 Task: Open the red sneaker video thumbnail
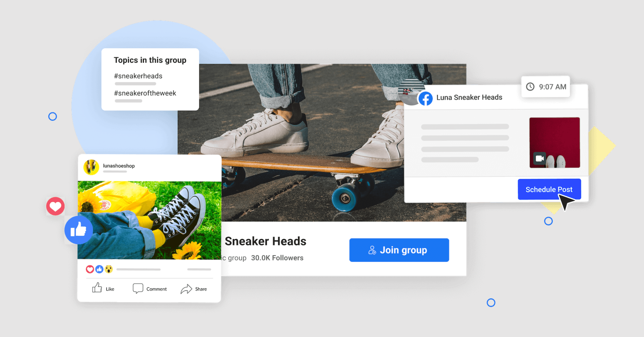click(x=555, y=140)
